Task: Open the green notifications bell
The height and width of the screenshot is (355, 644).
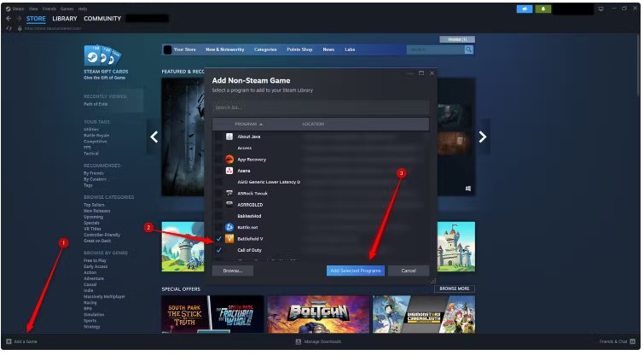Action: click(543, 9)
